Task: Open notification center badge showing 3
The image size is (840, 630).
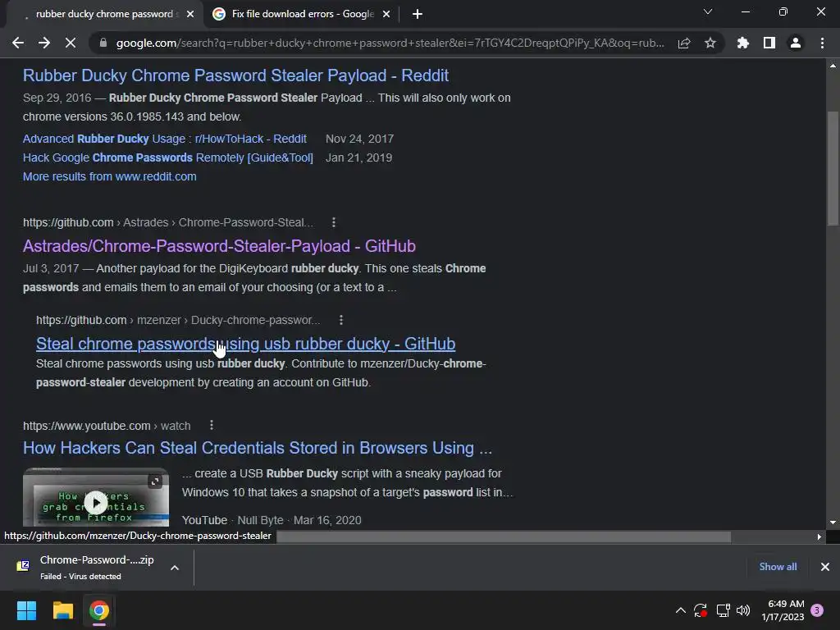Action: [x=817, y=610]
